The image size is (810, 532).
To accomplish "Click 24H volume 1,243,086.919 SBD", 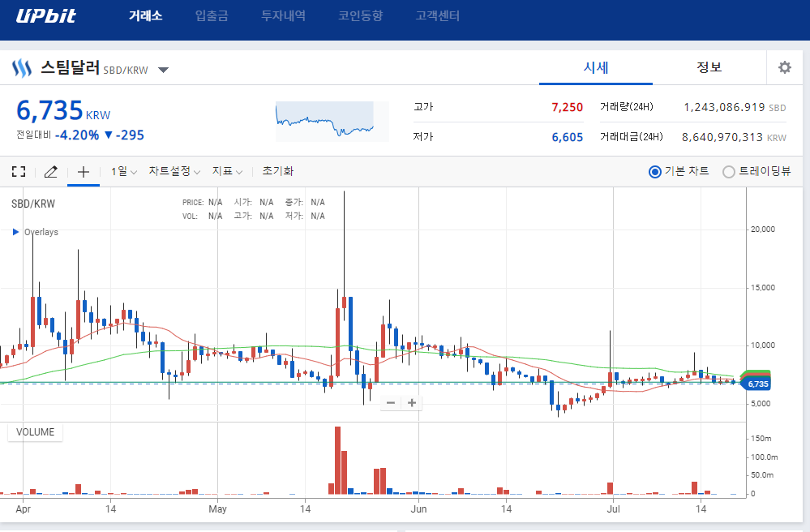I will click(735, 107).
